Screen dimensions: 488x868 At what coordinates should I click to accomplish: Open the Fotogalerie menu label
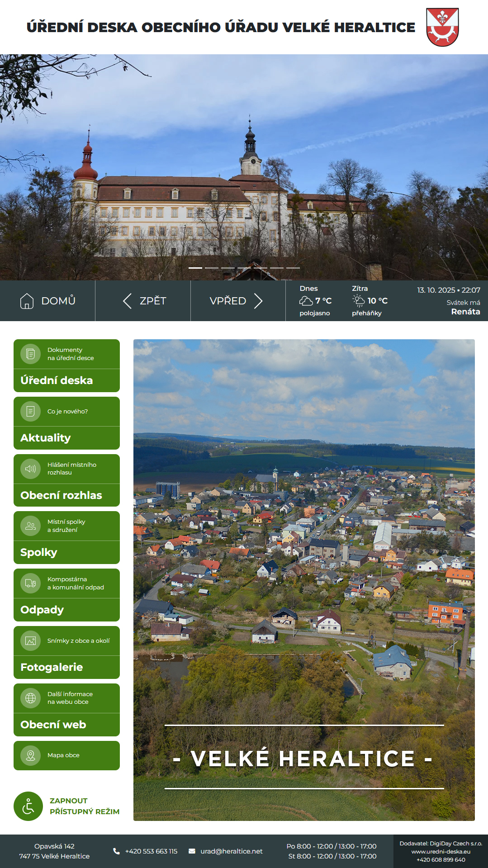click(x=52, y=667)
